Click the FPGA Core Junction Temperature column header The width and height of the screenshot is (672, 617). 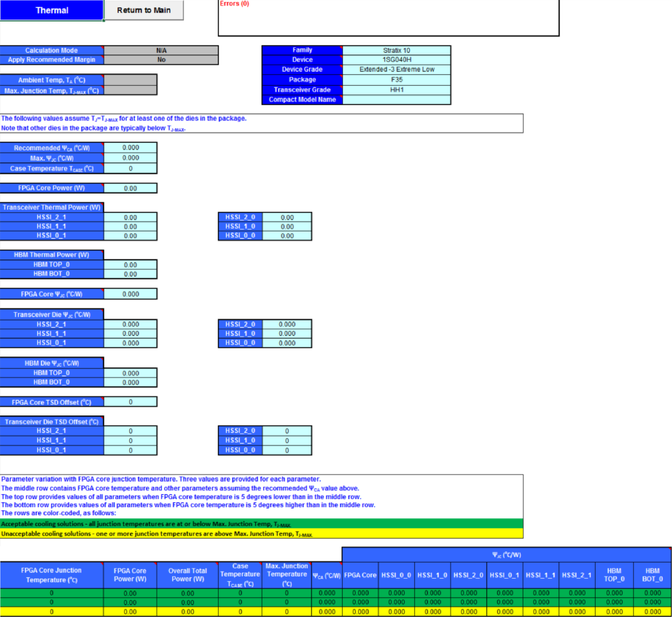tap(52, 575)
